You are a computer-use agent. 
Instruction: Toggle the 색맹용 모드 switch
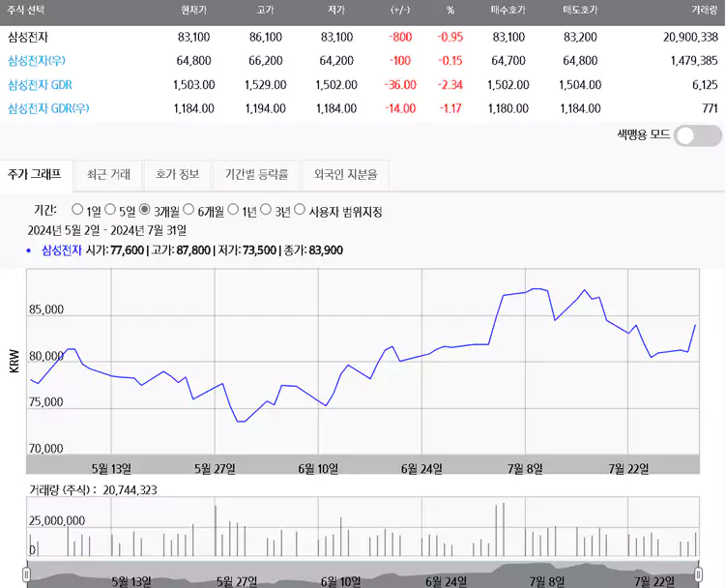tap(698, 135)
